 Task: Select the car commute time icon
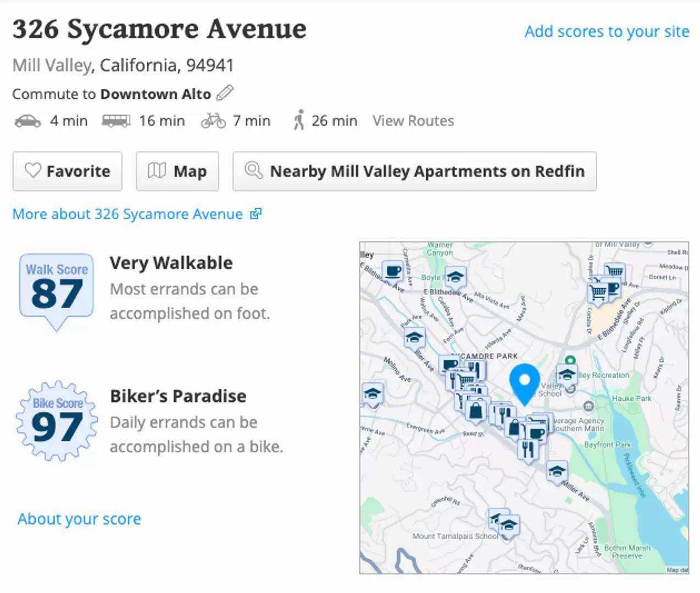(27, 121)
